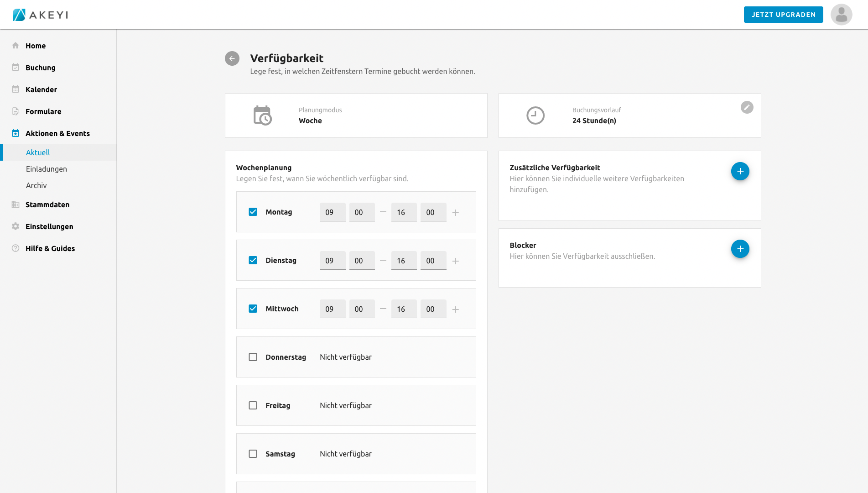Image resolution: width=868 pixels, height=493 pixels.
Task: Uncheck the Montag checkbox
Action: coord(253,212)
